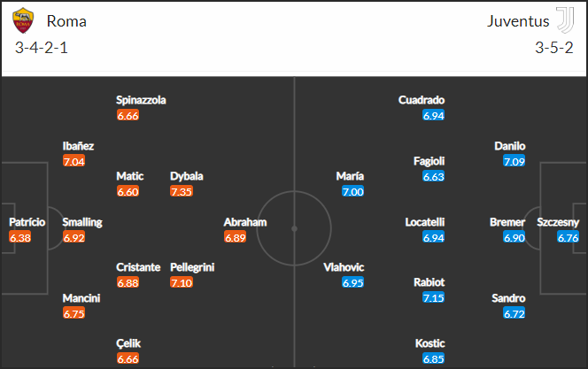Select Danilo's 7.09 rating badge
Image resolution: width=588 pixels, height=369 pixels.
coord(514,161)
